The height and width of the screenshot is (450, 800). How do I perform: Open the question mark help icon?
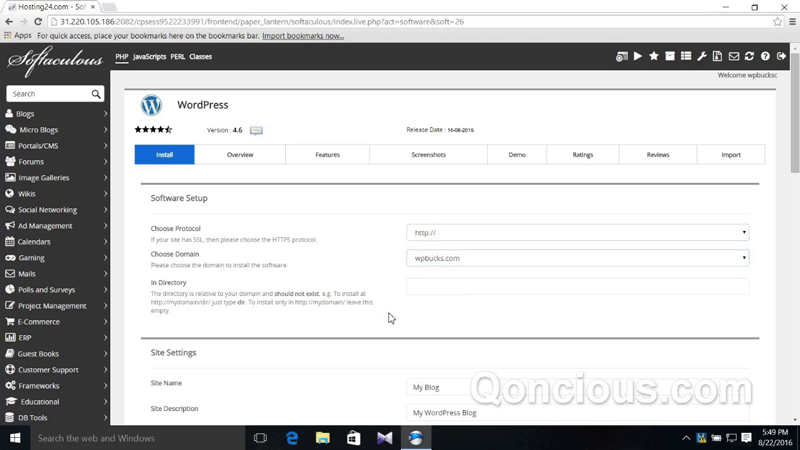click(x=765, y=57)
